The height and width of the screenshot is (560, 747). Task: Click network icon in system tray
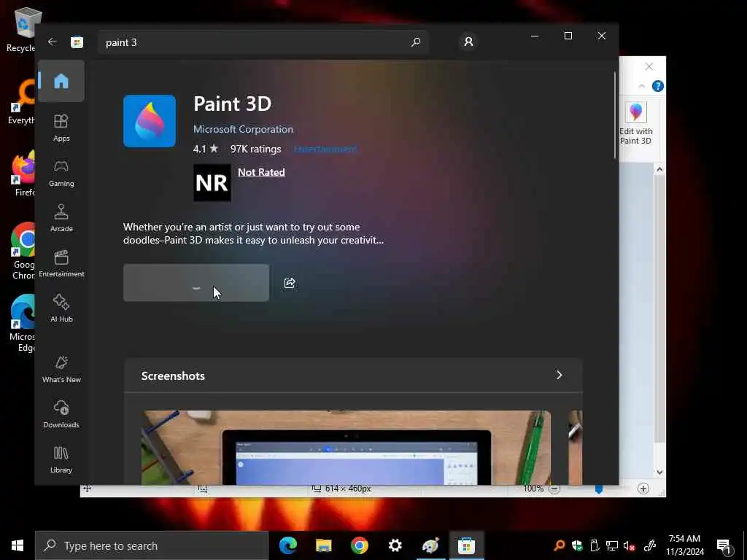point(612,545)
